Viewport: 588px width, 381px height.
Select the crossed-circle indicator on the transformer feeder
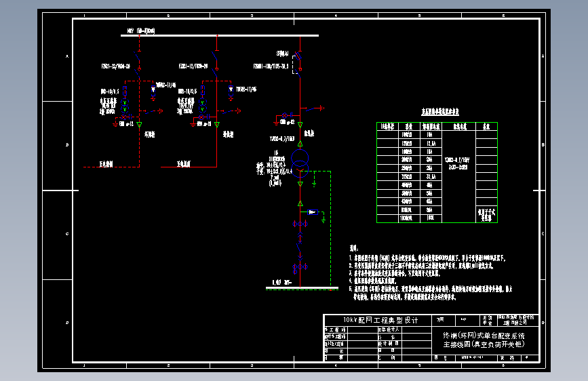tap(285, 115)
